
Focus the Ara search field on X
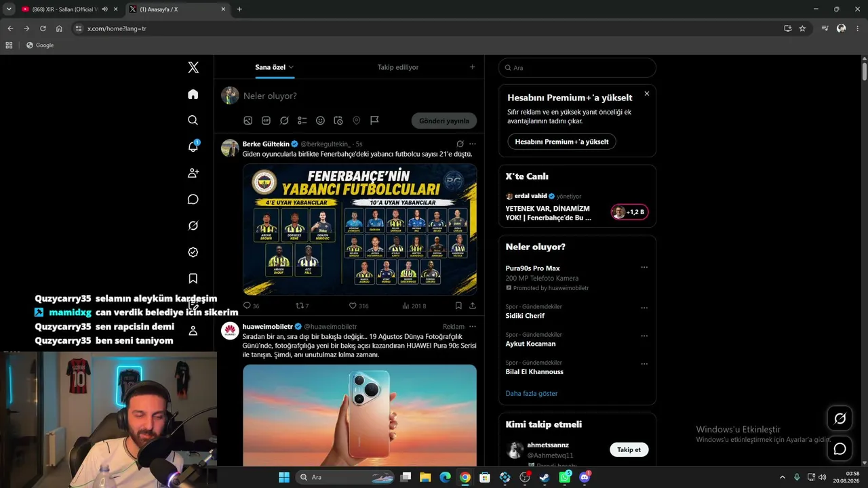[577, 68]
